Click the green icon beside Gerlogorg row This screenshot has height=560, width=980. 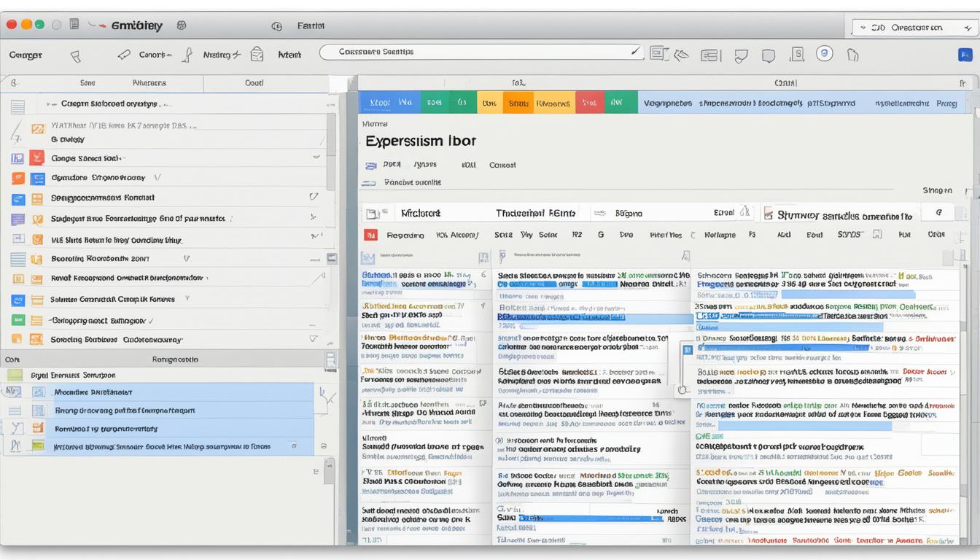pos(18,319)
